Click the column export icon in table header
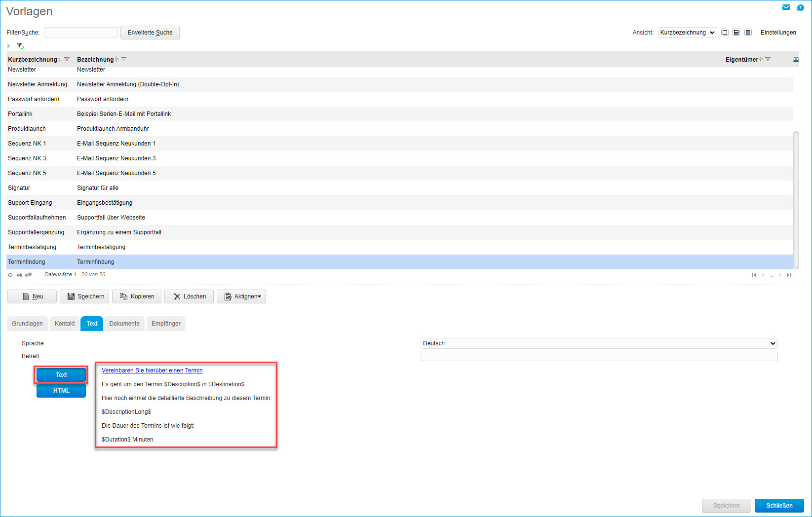Image resolution: width=812 pixels, height=517 pixels. tap(796, 59)
